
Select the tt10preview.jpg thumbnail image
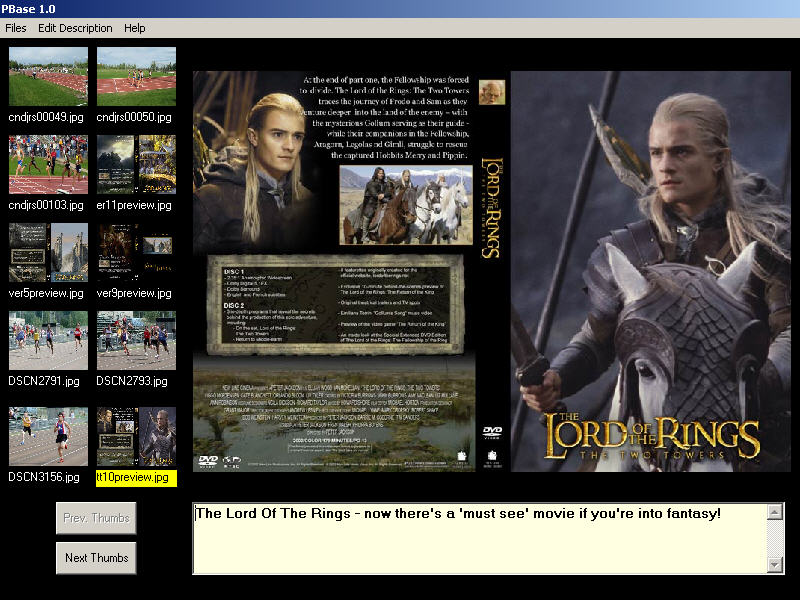[136, 435]
